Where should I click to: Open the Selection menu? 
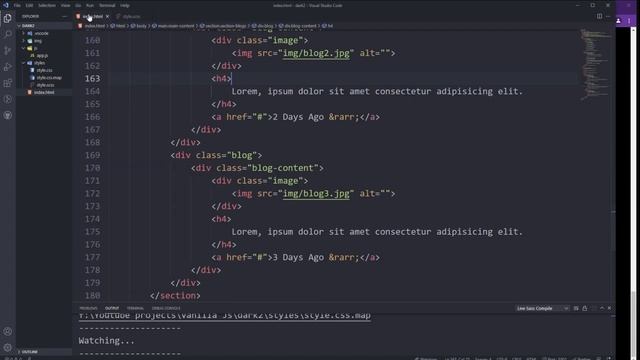pos(47,5)
